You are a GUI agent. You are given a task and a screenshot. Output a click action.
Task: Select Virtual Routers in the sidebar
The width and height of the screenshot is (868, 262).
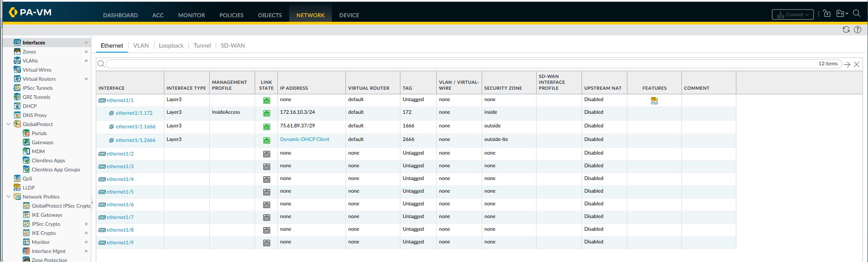pyautogui.click(x=39, y=79)
